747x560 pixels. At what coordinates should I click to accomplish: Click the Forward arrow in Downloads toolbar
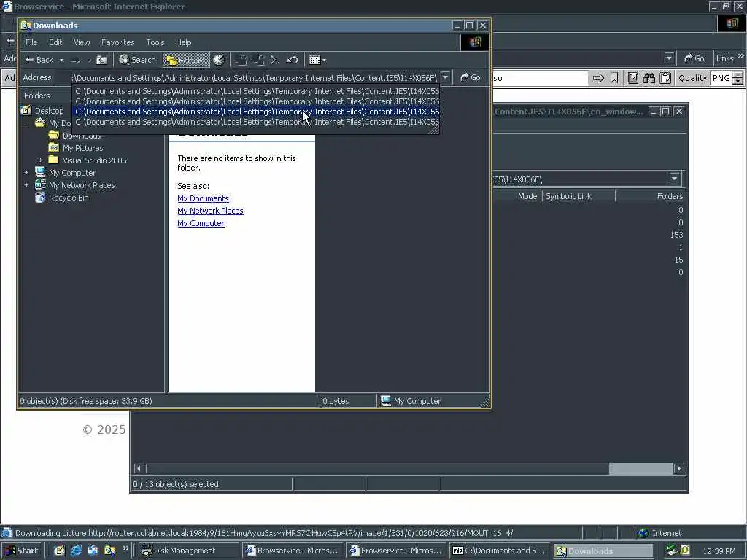click(76, 60)
